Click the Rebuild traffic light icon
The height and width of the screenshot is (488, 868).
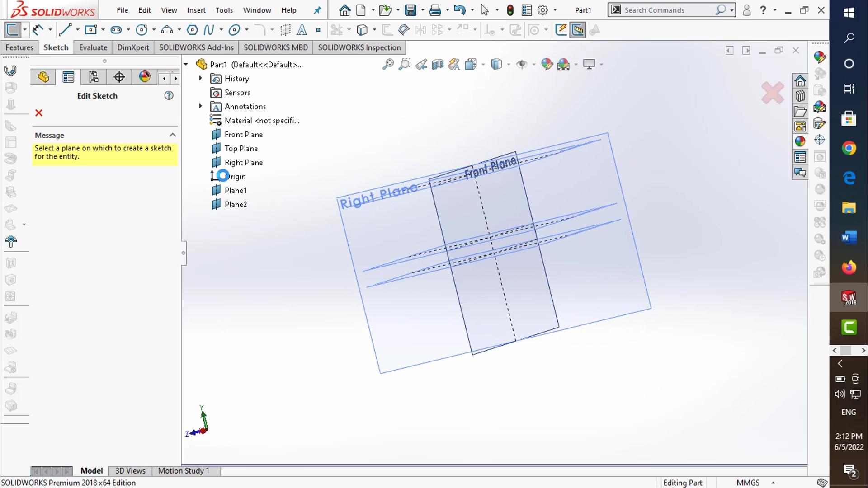(510, 10)
